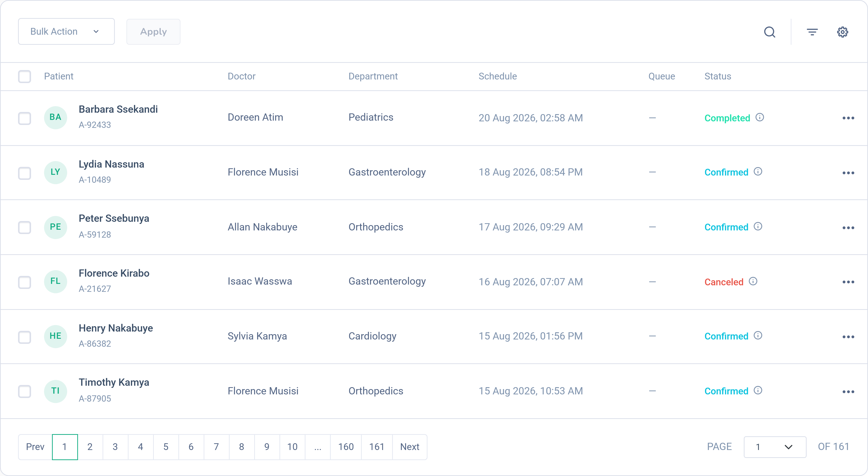Select page 1 in pagination
Viewport: 868px width, 476px height.
tap(65, 447)
